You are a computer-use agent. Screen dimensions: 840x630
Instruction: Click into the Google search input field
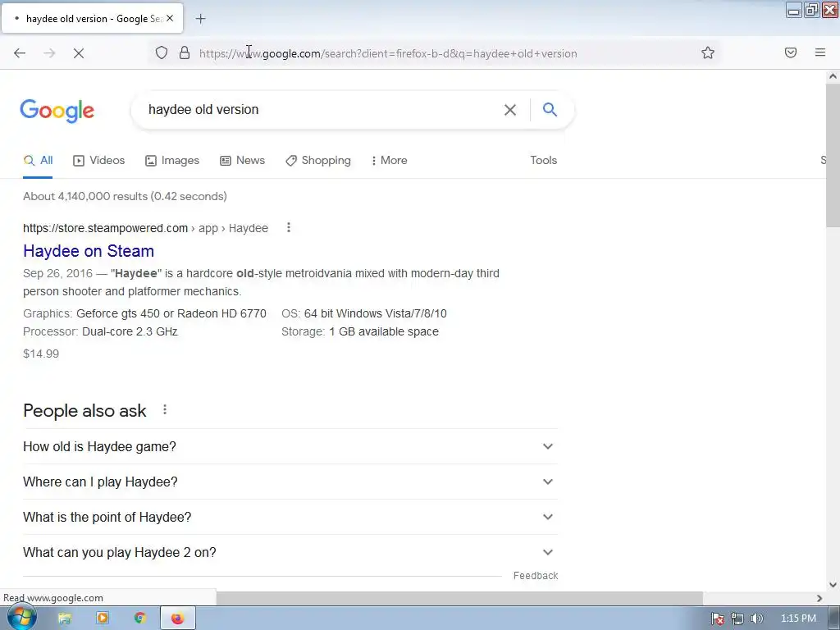click(x=322, y=110)
